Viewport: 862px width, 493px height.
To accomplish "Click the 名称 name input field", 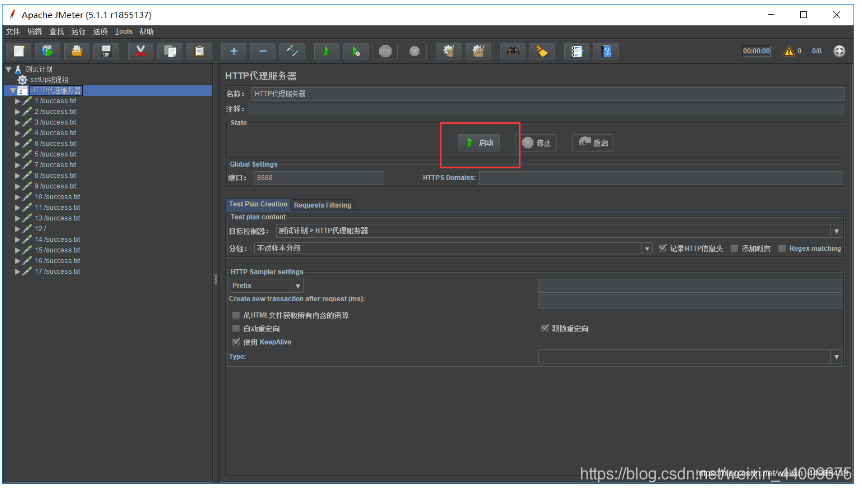I will 548,94.
